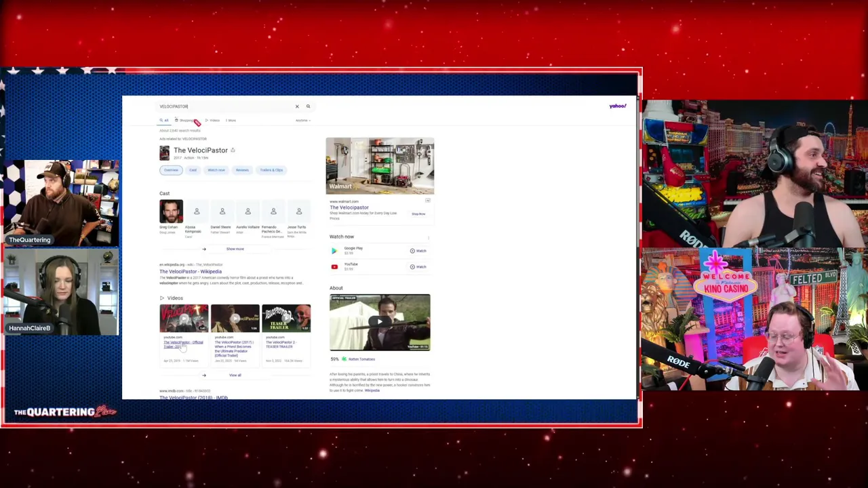Screen dimensions: 868x488
Task: Open Wikipedia link in About description
Action: pyautogui.click(x=372, y=390)
